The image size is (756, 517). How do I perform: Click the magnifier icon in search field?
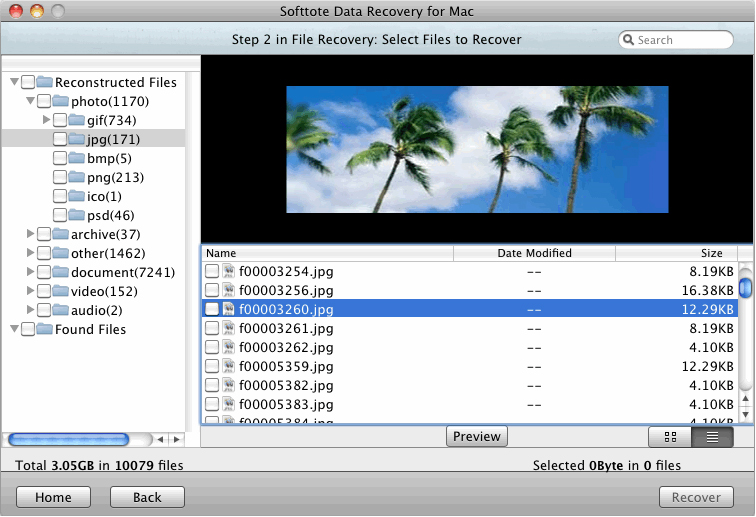coord(629,40)
